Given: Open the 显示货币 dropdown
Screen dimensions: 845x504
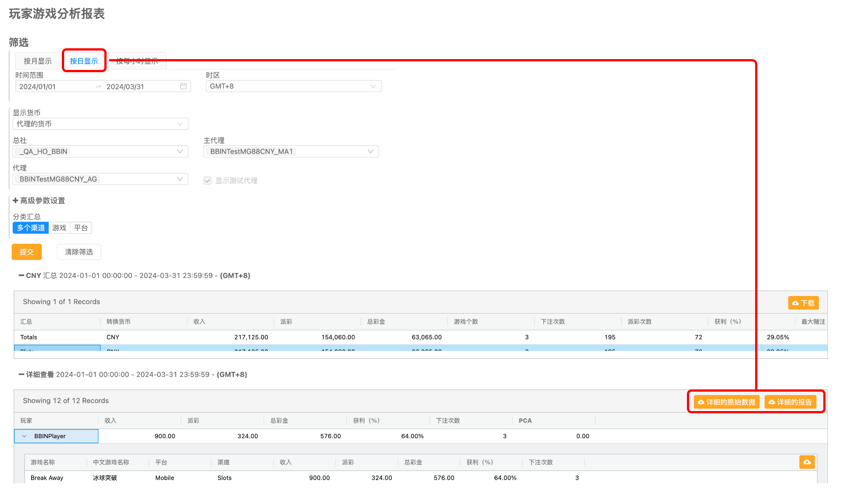Looking at the screenshot, I should pos(100,124).
